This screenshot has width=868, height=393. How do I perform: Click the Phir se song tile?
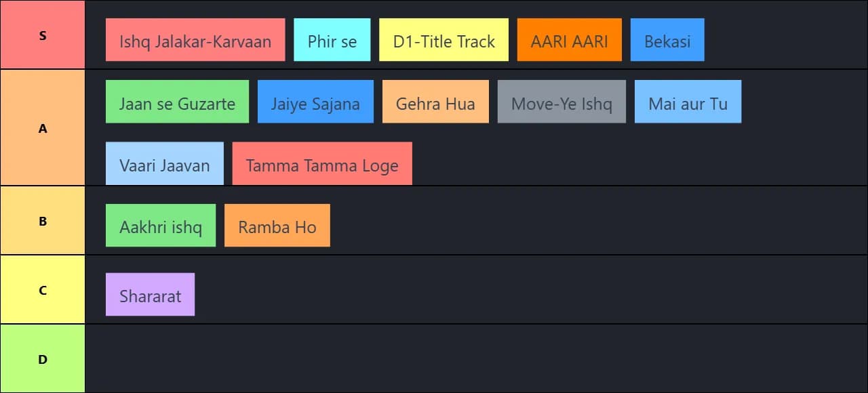[332, 40]
